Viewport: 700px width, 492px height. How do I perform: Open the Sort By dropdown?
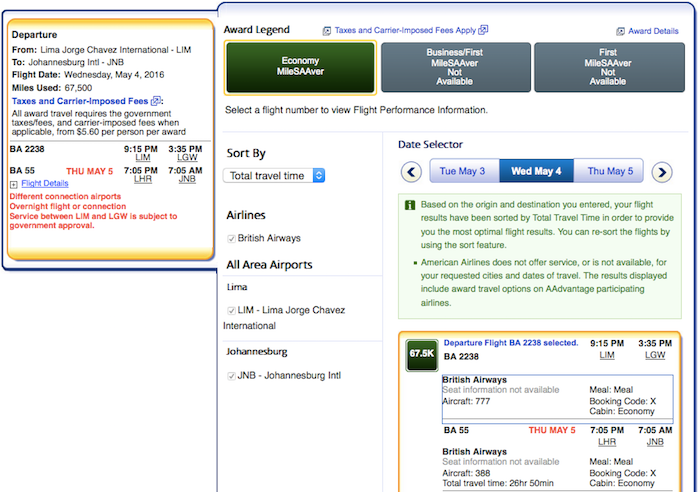(x=274, y=175)
